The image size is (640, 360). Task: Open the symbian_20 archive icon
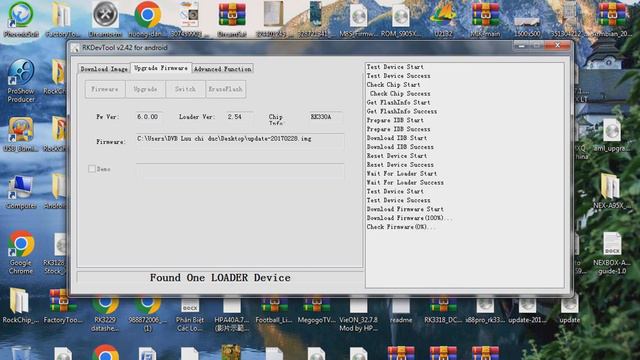click(612, 20)
